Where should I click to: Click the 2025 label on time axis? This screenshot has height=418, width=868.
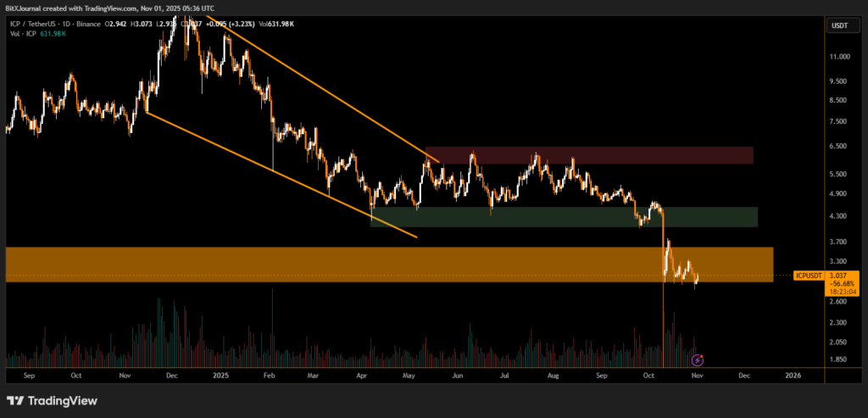coord(221,374)
